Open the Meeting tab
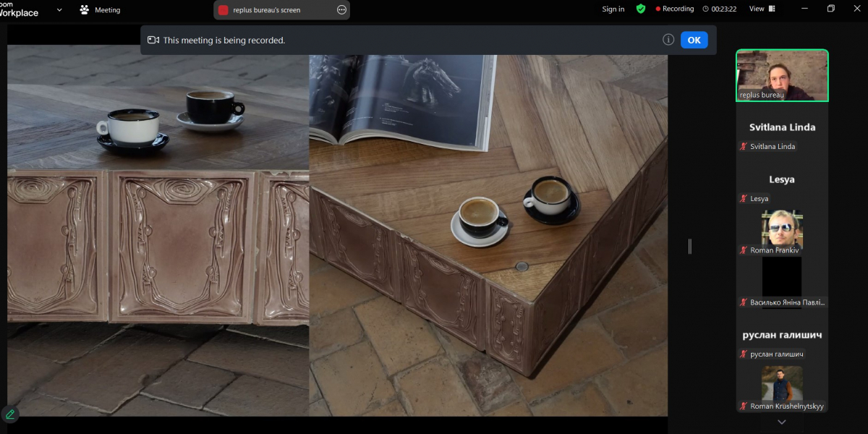868x434 pixels. pyautogui.click(x=107, y=10)
